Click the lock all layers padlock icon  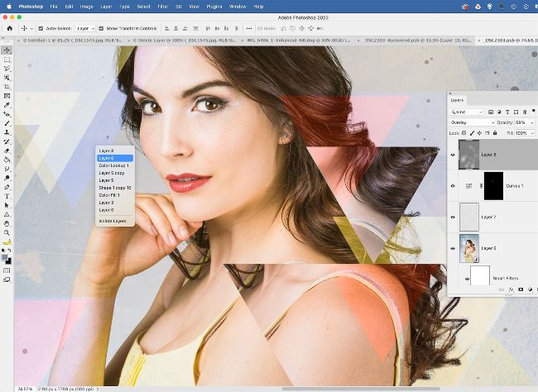point(494,132)
